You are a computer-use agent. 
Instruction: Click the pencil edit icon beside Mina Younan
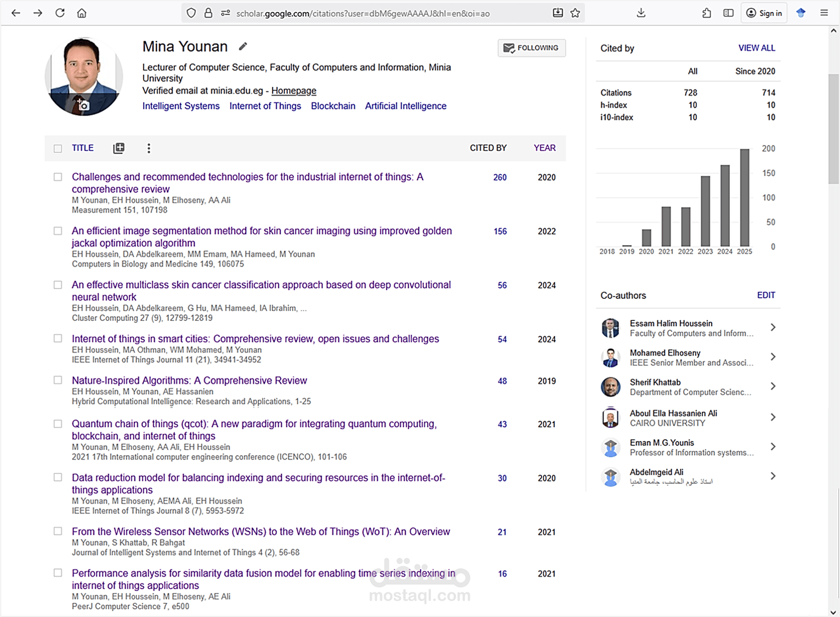[x=243, y=47]
